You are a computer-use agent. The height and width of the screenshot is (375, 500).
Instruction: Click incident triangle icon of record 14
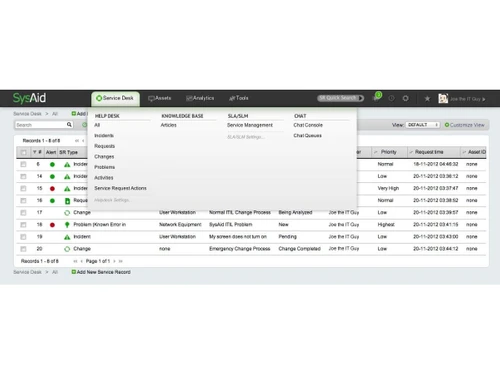pyautogui.click(x=67, y=176)
